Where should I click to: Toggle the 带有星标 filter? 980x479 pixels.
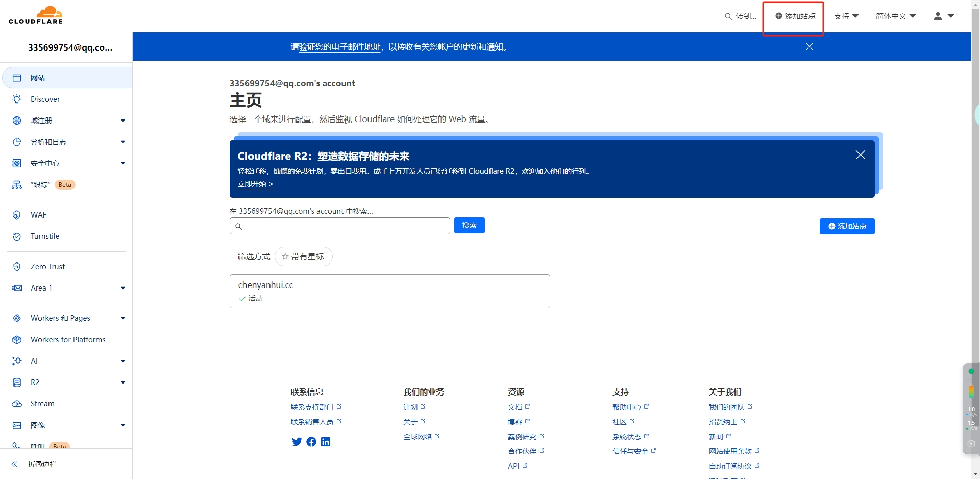tap(304, 256)
